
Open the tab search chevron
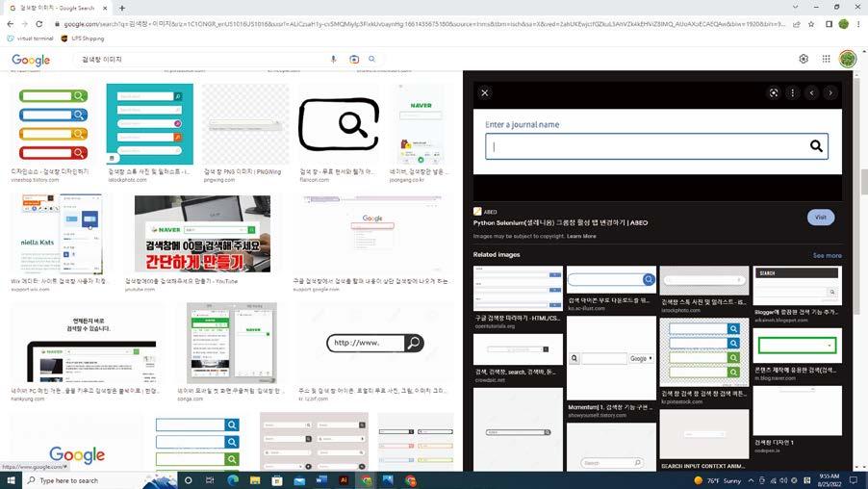(x=796, y=7)
